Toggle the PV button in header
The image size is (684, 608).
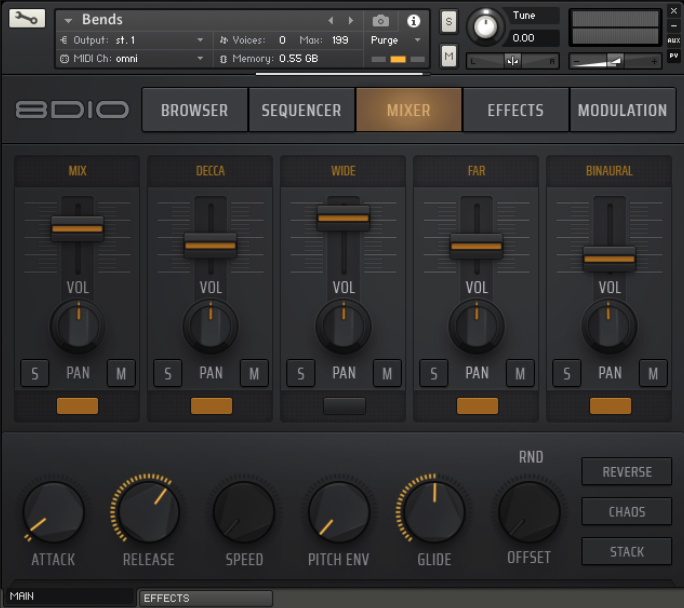(674, 55)
